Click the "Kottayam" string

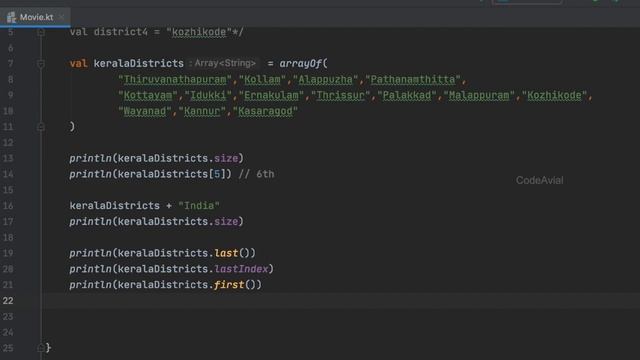coord(148,96)
